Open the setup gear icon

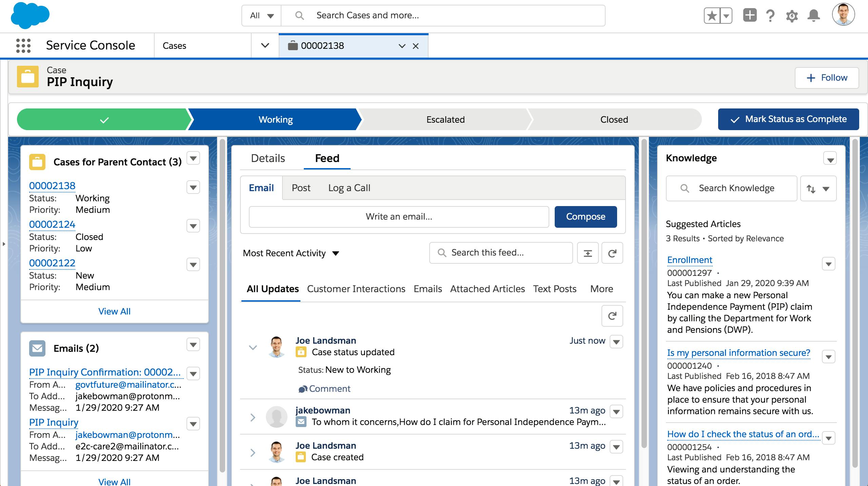[792, 16]
